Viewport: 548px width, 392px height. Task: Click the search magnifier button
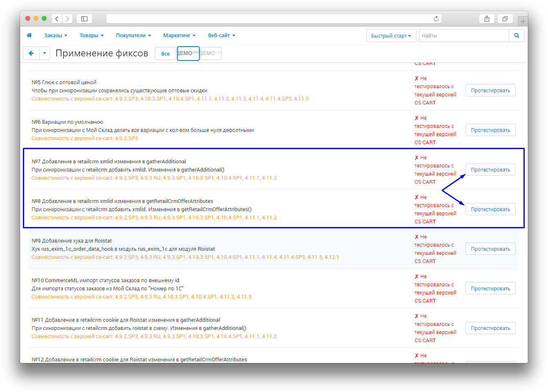click(x=517, y=36)
